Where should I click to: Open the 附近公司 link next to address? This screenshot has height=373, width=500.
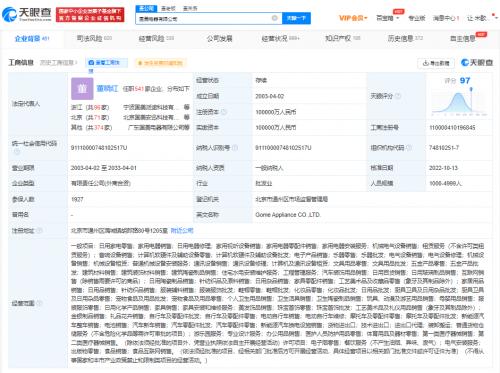[182, 230]
